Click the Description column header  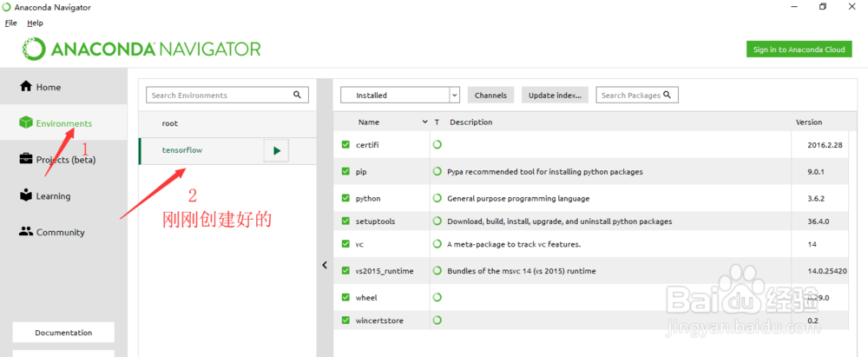coord(470,122)
